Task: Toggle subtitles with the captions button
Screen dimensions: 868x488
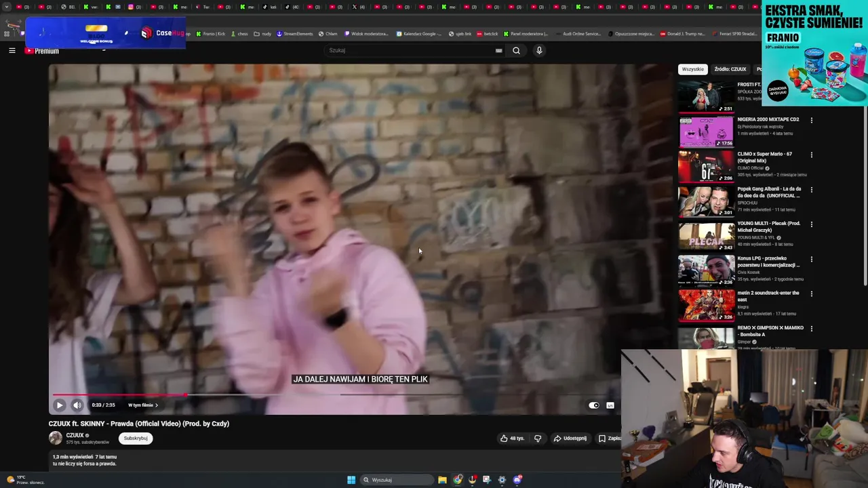Action: (x=610, y=405)
